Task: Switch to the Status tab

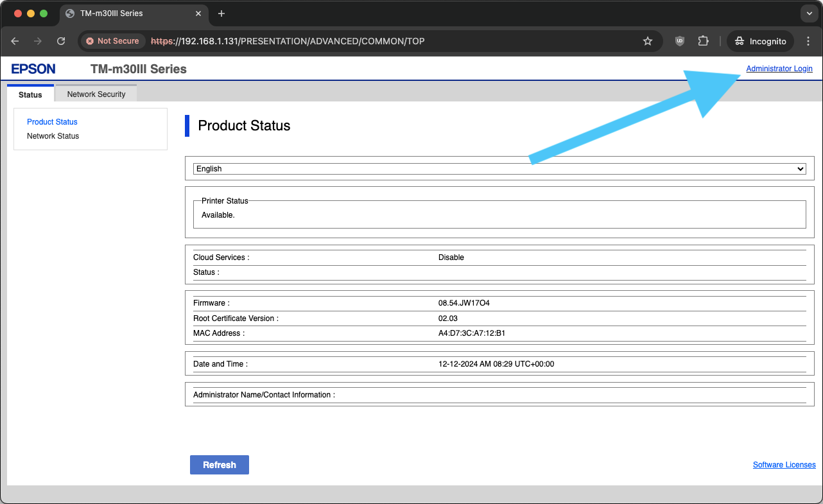Action: (x=30, y=94)
